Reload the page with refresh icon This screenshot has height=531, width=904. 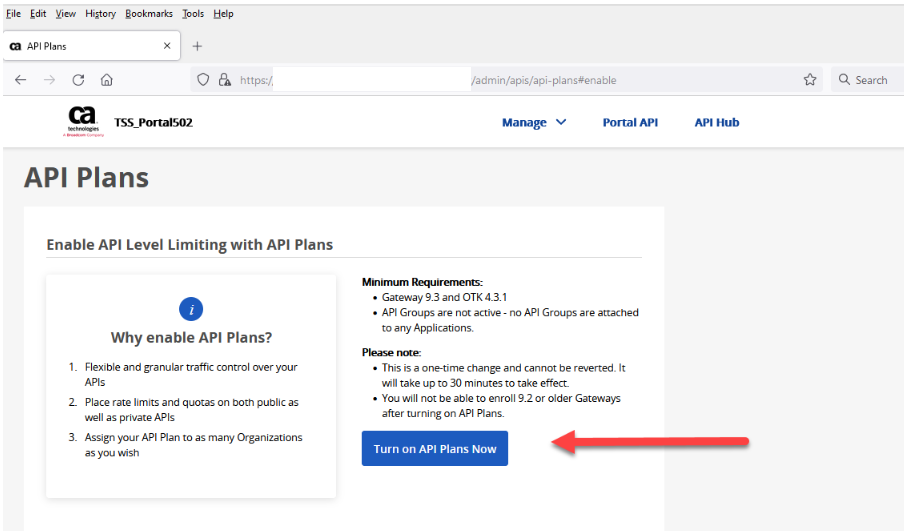click(x=78, y=80)
